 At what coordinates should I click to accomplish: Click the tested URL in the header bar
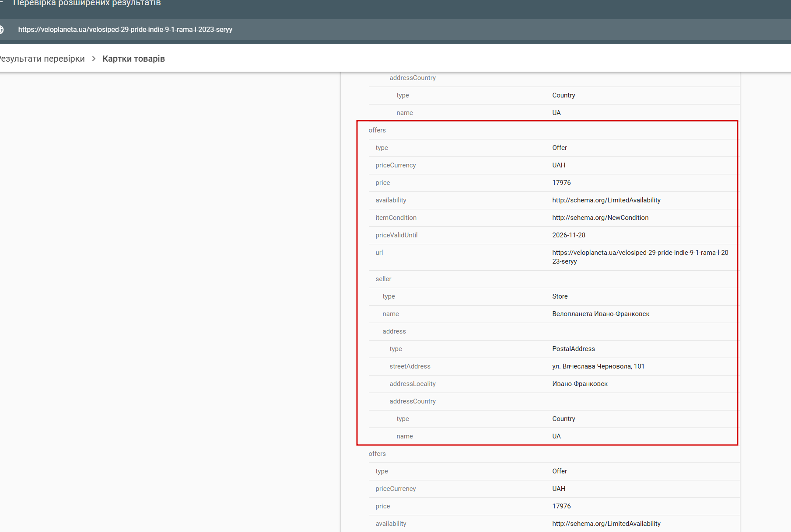click(x=125, y=30)
